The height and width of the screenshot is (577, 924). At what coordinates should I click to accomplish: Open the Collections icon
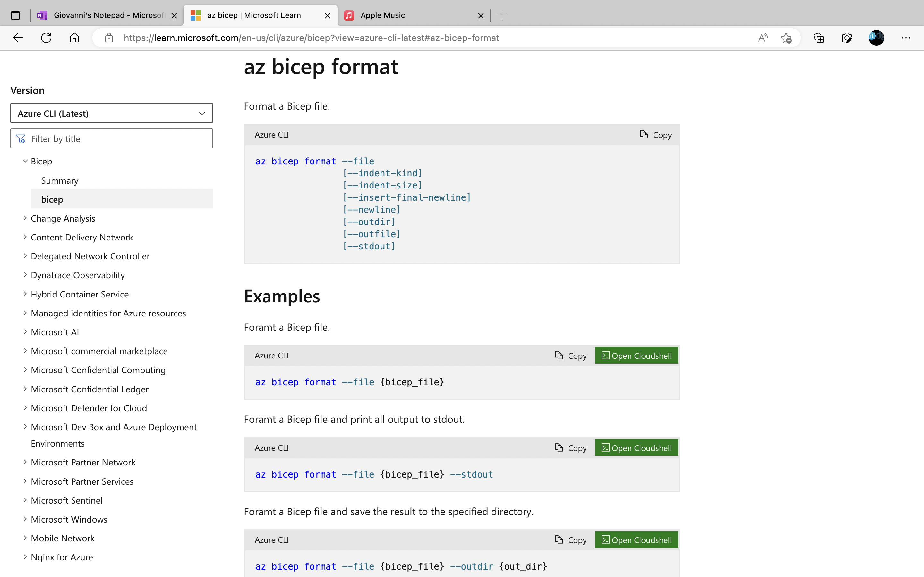point(818,38)
